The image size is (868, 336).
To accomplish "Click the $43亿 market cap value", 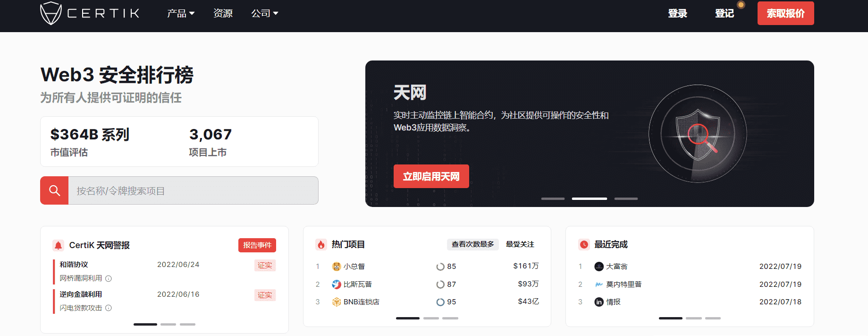I will coord(528,302).
